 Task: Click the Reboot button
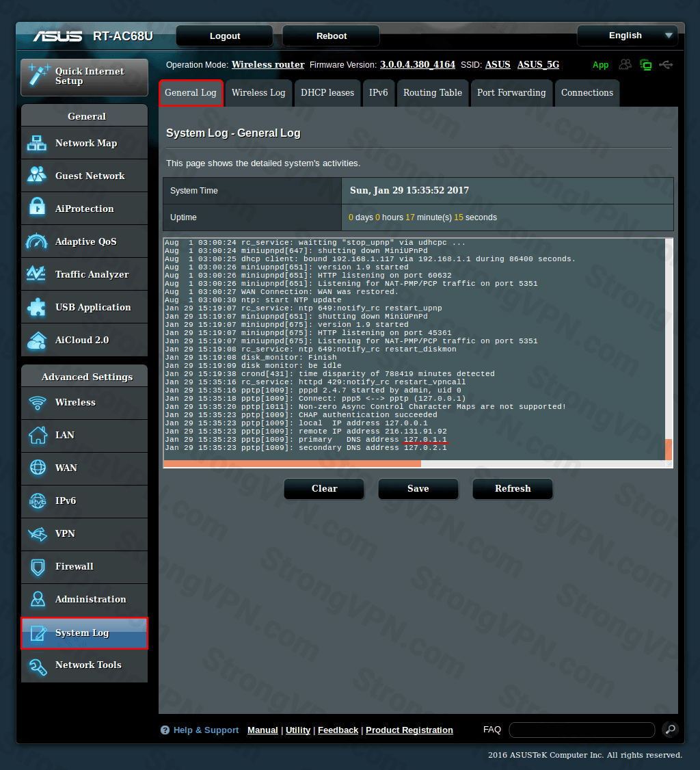point(332,36)
